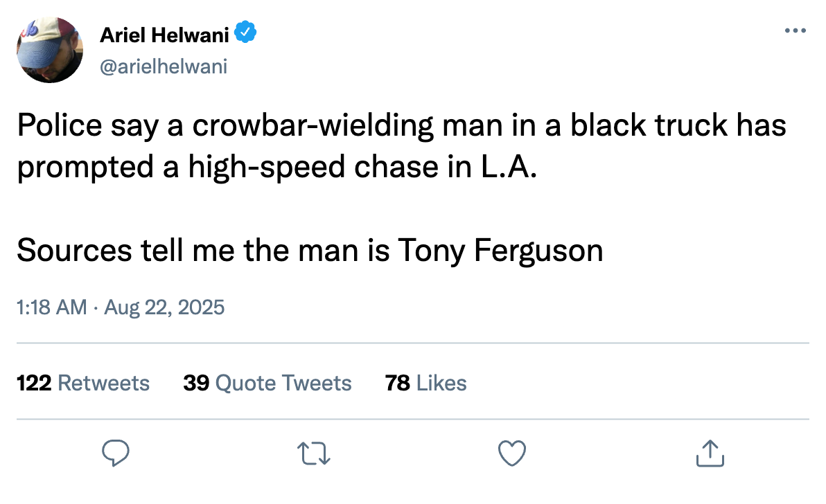Click the phrase 'high-speed chase'
The image size is (826, 504).
[313, 168]
